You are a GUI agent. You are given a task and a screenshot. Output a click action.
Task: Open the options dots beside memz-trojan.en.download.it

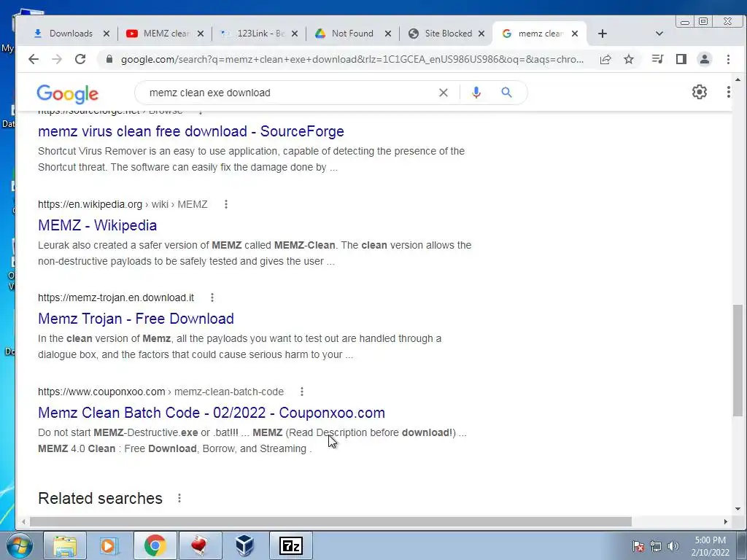coord(212,297)
